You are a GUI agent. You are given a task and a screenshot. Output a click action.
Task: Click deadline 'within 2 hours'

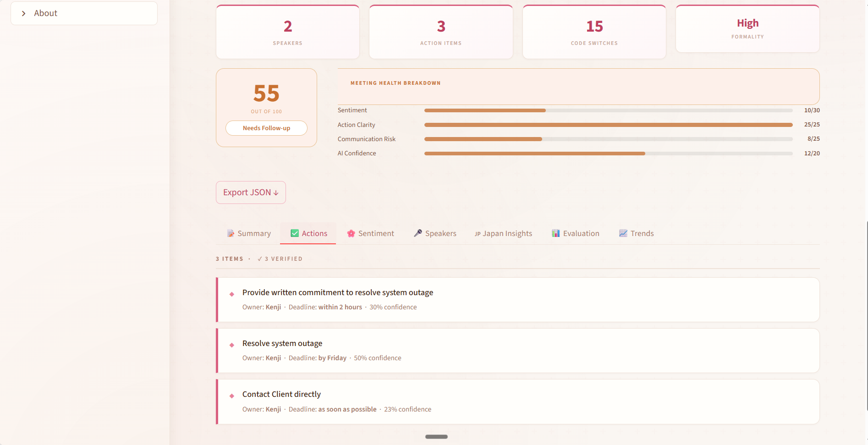tap(340, 307)
